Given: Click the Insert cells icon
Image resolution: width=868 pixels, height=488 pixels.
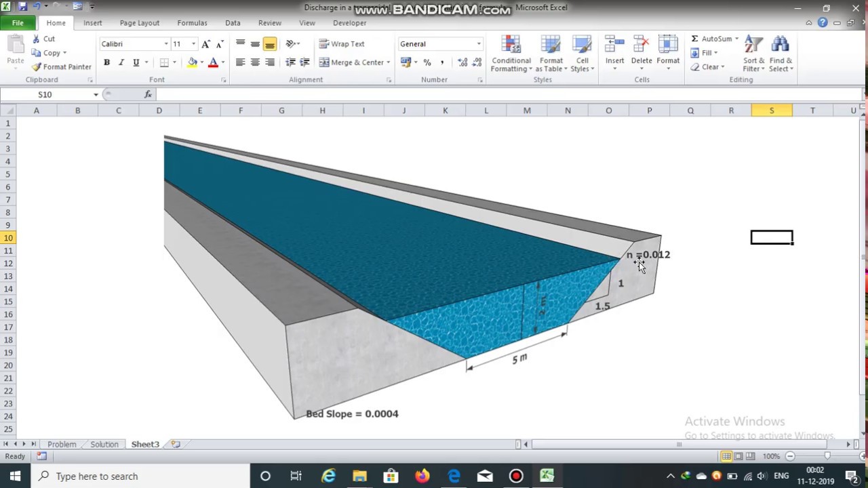Looking at the screenshot, I should (x=614, y=45).
